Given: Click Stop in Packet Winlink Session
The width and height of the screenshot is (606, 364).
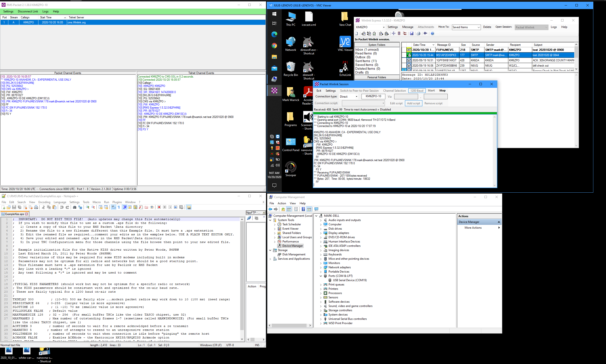Looking at the screenshot, I should coord(442,90).
